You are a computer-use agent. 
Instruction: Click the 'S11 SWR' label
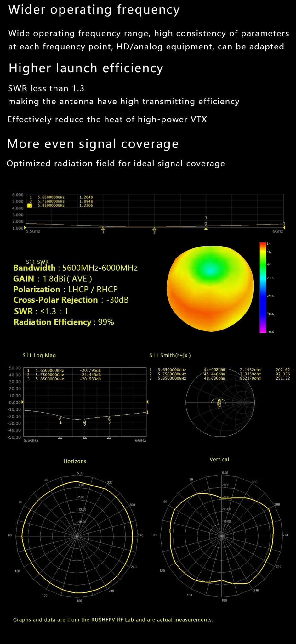(x=37, y=262)
